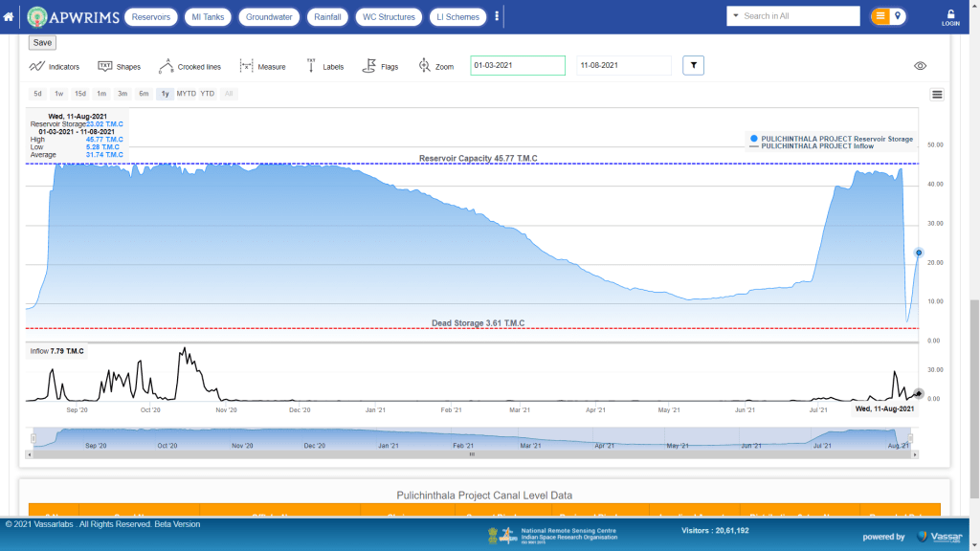This screenshot has height=551, width=980.
Task: Click the Save button
Action: [42, 43]
